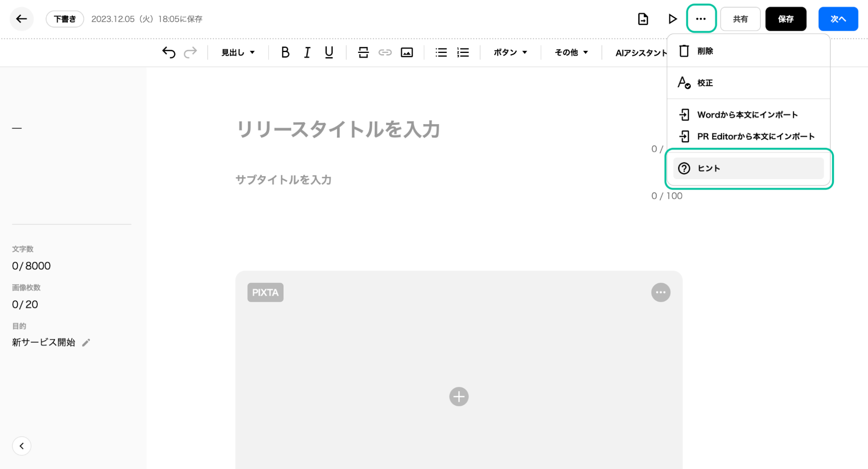Choose 削除 from the menu
This screenshot has width=868, height=469.
(748, 51)
